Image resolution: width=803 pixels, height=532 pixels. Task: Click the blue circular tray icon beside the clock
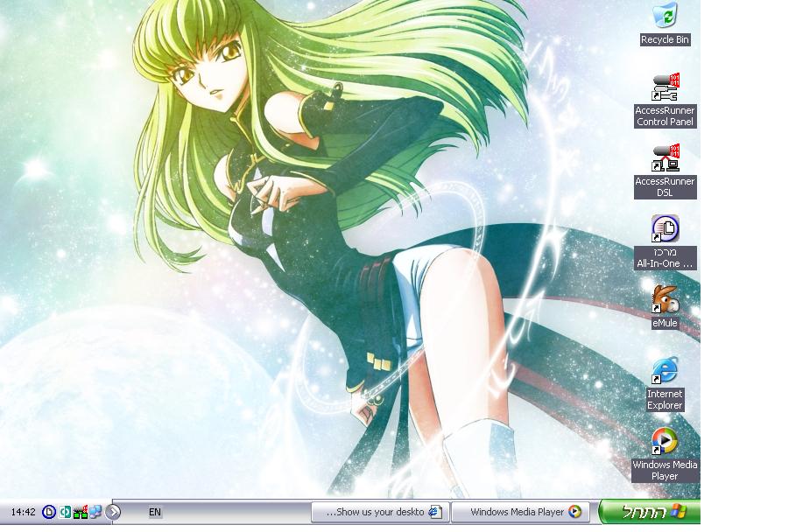(49, 512)
